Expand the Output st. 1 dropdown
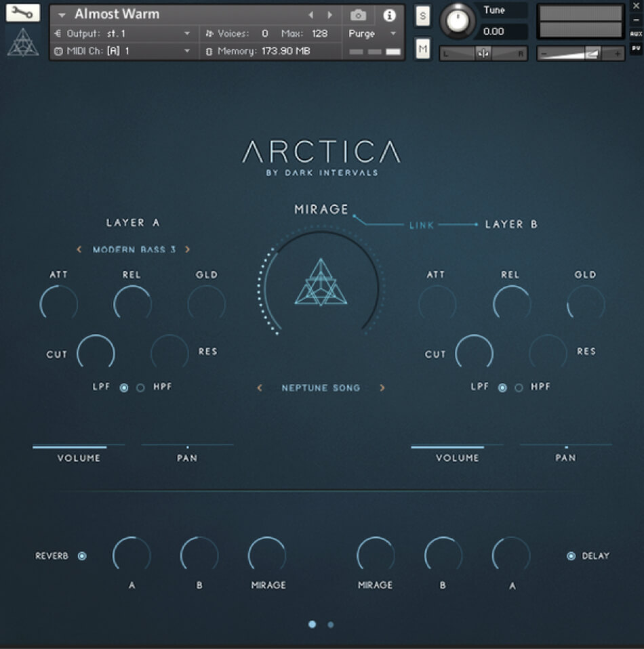This screenshot has width=644, height=649. pos(187,33)
